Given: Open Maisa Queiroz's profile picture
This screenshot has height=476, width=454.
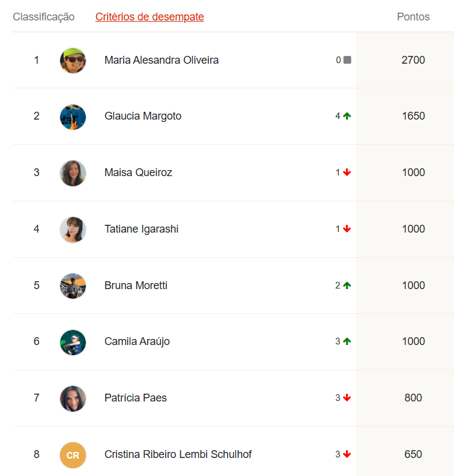Looking at the screenshot, I should point(73,173).
